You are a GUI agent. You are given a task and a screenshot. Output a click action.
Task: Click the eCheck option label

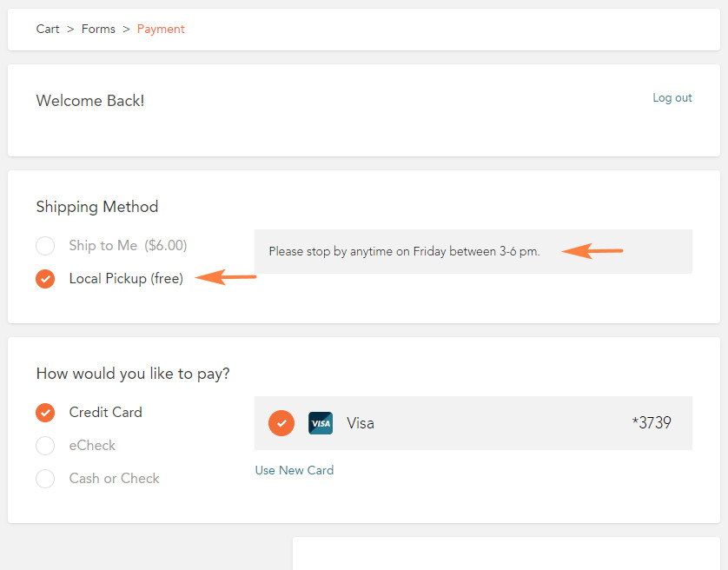92,446
